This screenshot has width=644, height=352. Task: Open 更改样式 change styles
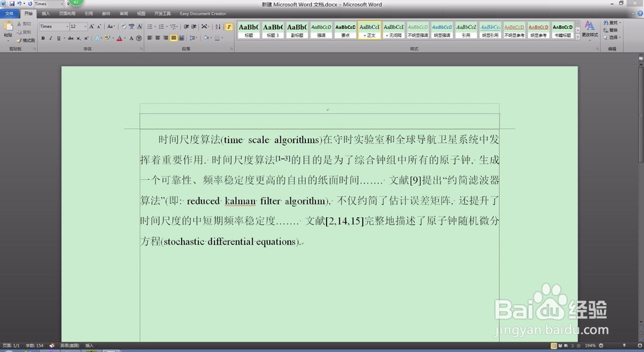click(590, 30)
